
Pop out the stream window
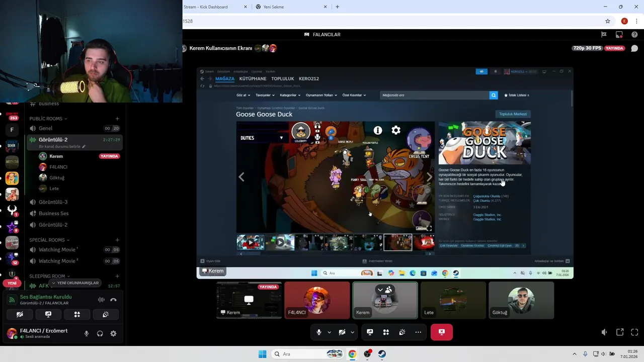620,332
